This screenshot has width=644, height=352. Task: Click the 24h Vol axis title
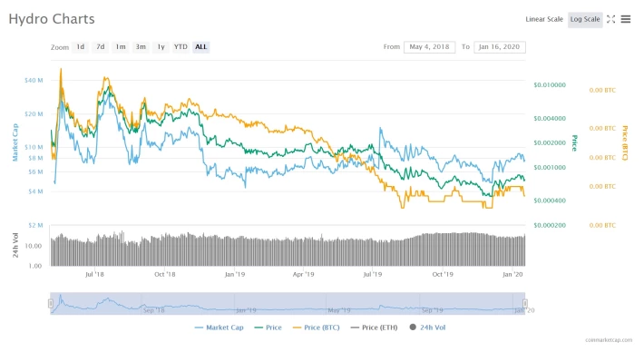(x=15, y=245)
